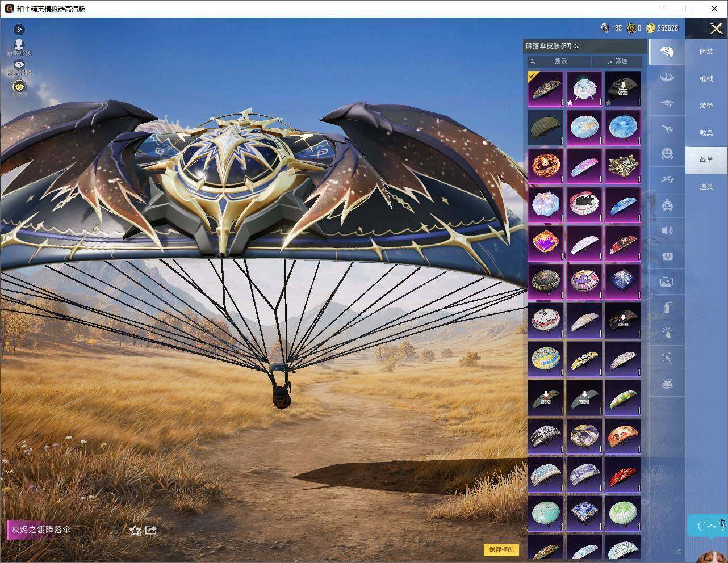Switch to the 时装 outfits tab
Image resolution: width=728 pixels, height=563 pixels.
[x=706, y=52]
